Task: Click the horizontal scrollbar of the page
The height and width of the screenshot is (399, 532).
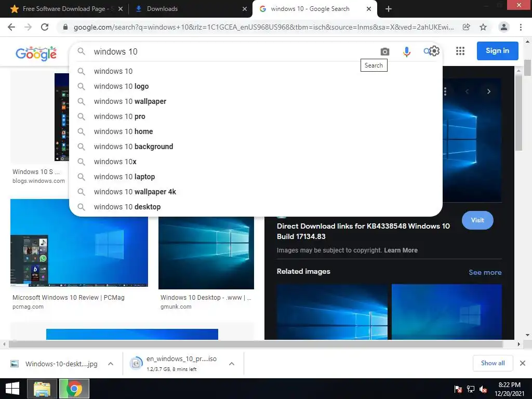Action: [x=256, y=344]
